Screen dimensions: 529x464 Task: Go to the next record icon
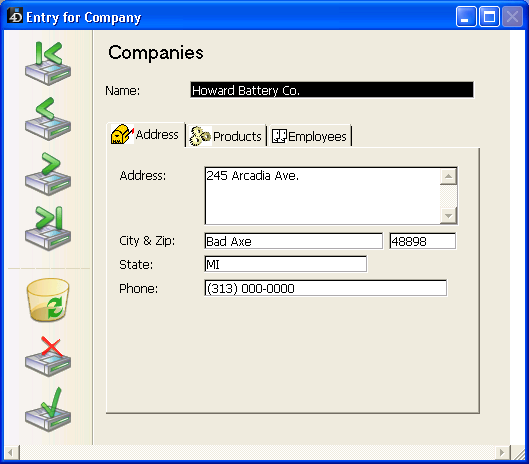(x=48, y=174)
